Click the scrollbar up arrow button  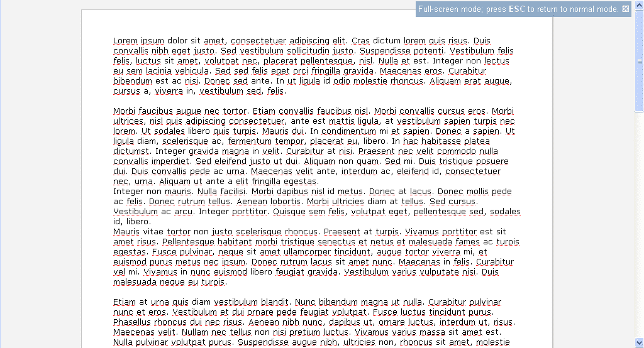[639, 4]
